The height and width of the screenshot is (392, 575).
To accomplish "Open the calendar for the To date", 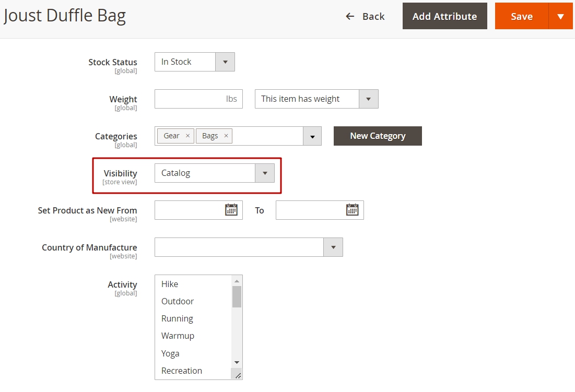I will (352, 210).
